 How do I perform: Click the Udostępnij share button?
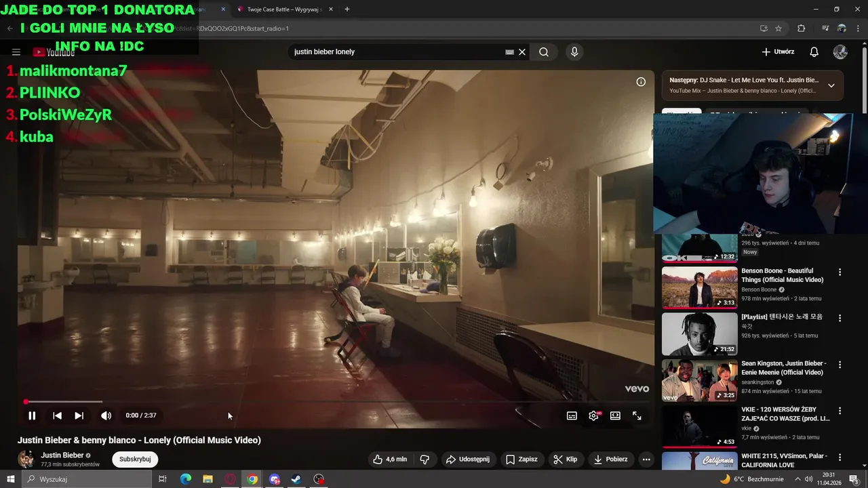click(x=467, y=459)
